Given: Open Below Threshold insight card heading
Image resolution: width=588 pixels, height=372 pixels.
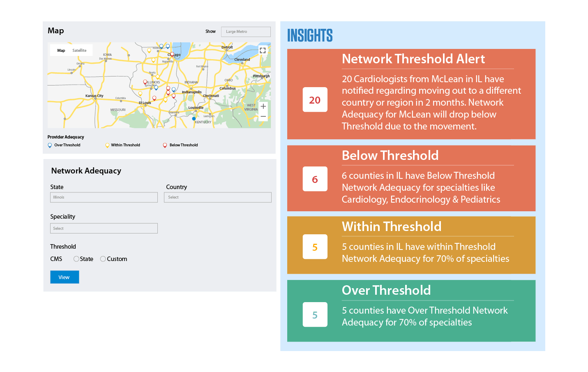Looking at the screenshot, I should [390, 155].
